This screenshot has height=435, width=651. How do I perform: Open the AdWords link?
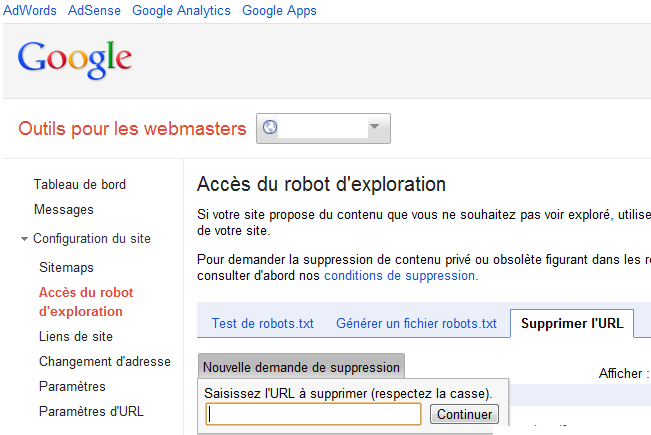tap(29, 10)
